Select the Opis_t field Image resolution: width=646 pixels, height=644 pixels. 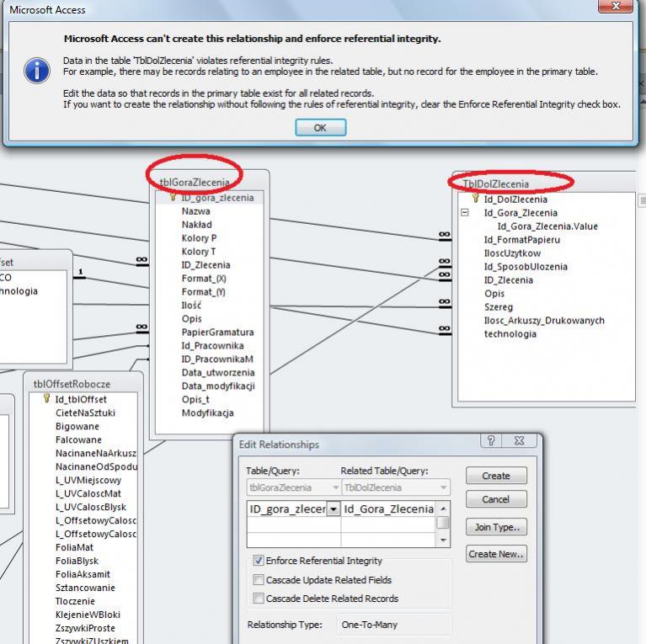(x=195, y=399)
